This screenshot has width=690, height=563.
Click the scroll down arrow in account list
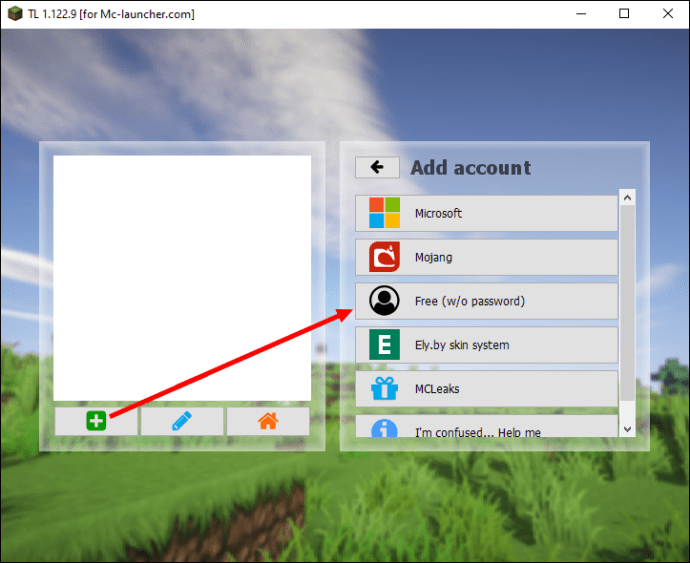tap(628, 429)
